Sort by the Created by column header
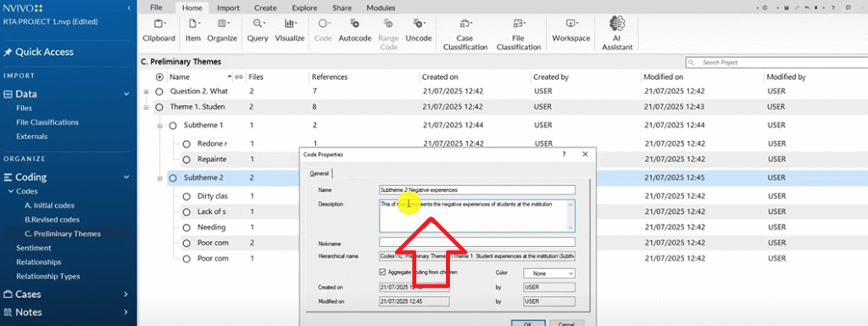Screen dimensions: 868x326 coord(551,77)
